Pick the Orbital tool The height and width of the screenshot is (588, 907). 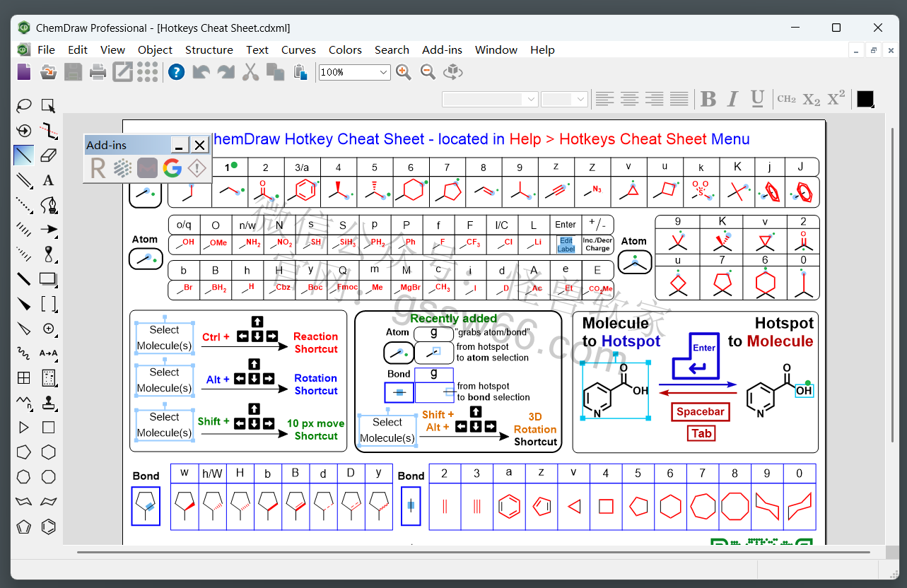pyautogui.click(x=48, y=254)
